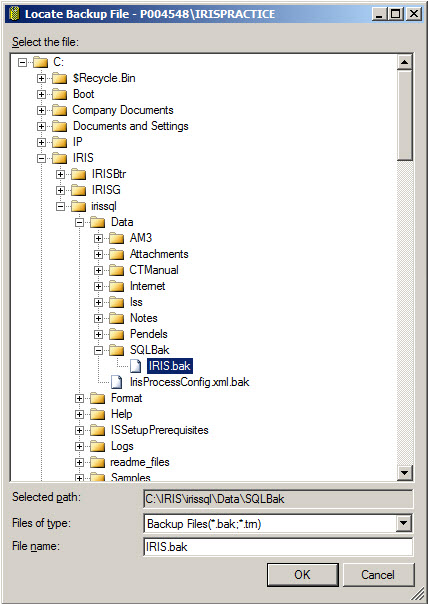Click the vertical scrollbar thumb

tap(405, 115)
